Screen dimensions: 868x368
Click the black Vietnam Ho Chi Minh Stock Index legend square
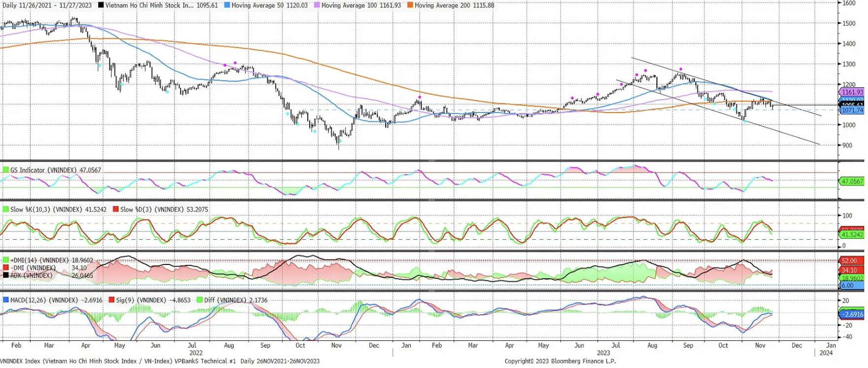[101, 5]
